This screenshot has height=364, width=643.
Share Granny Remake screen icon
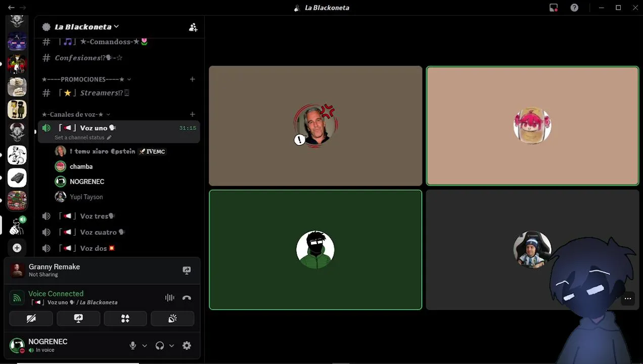187,270
